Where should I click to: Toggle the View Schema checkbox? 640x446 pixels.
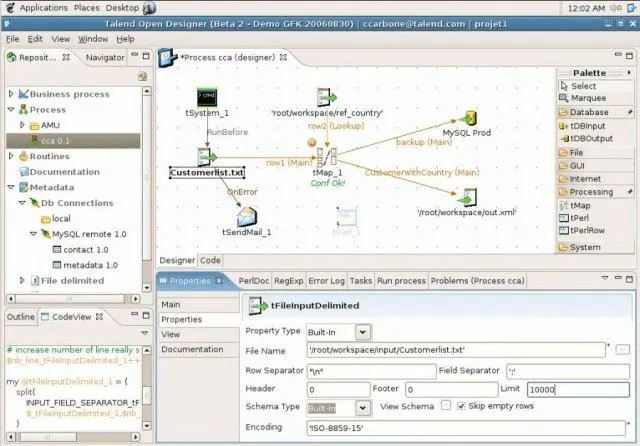[x=446, y=406]
